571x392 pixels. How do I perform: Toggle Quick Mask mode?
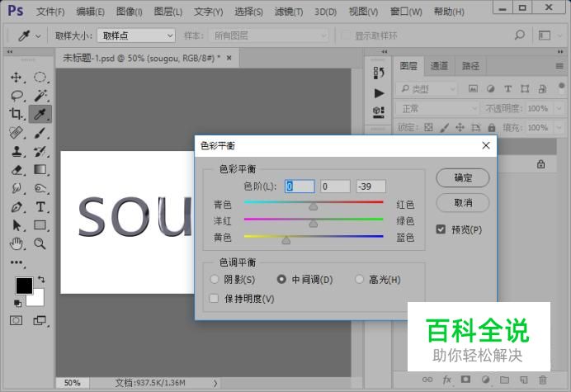tap(16, 320)
